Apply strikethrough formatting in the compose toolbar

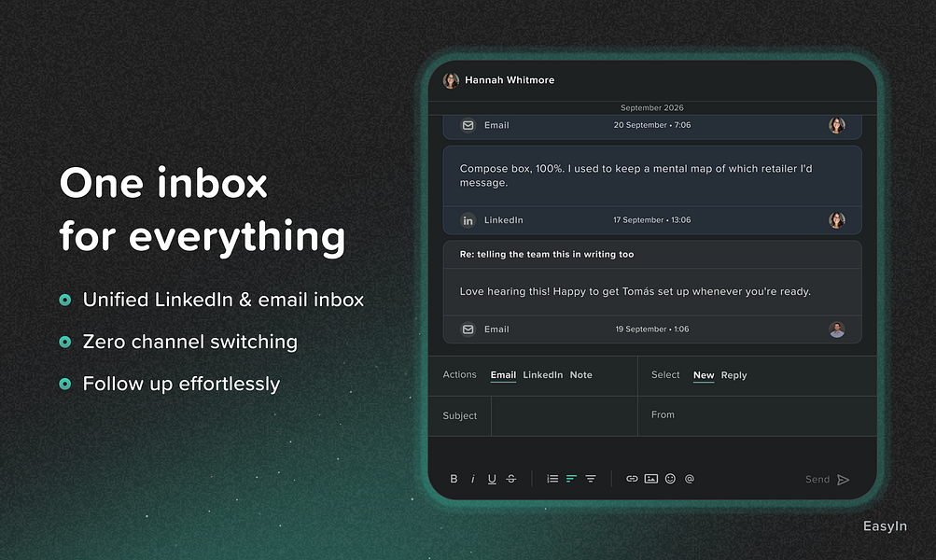pyautogui.click(x=511, y=479)
